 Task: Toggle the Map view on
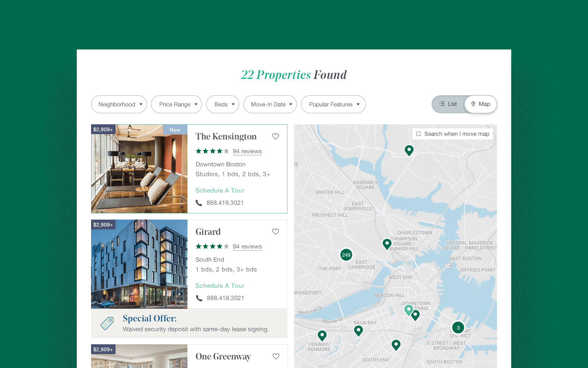pos(480,104)
